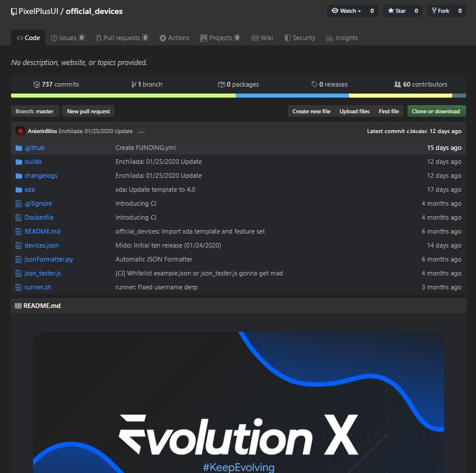The height and width of the screenshot is (473, 476).
Task: Open the Wiki tab
Action: (x=262, y=38)
